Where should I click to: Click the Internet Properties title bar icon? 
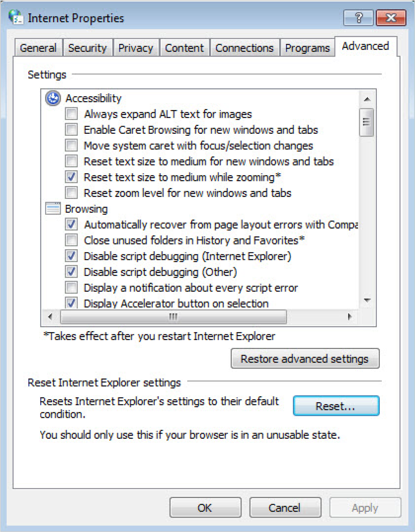click(16, 18)
